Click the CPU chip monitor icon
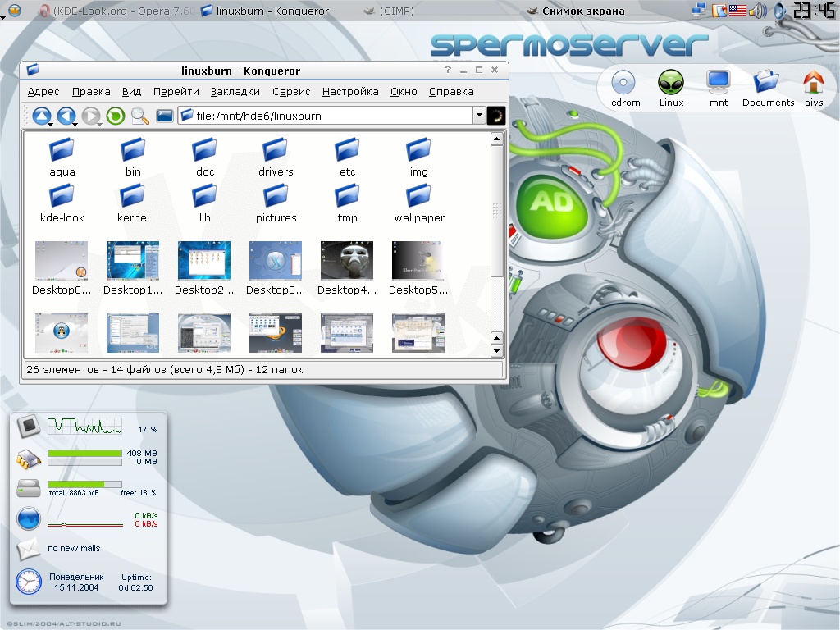 (29, 427)
